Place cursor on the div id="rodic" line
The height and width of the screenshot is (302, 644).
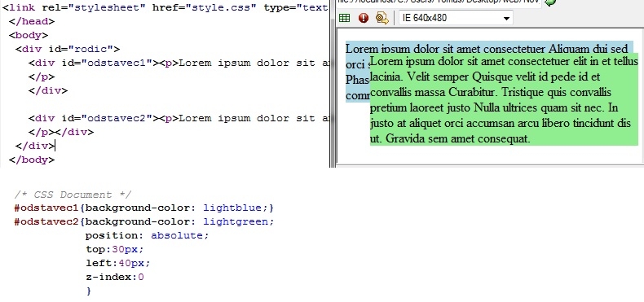[x=68, y=49]
